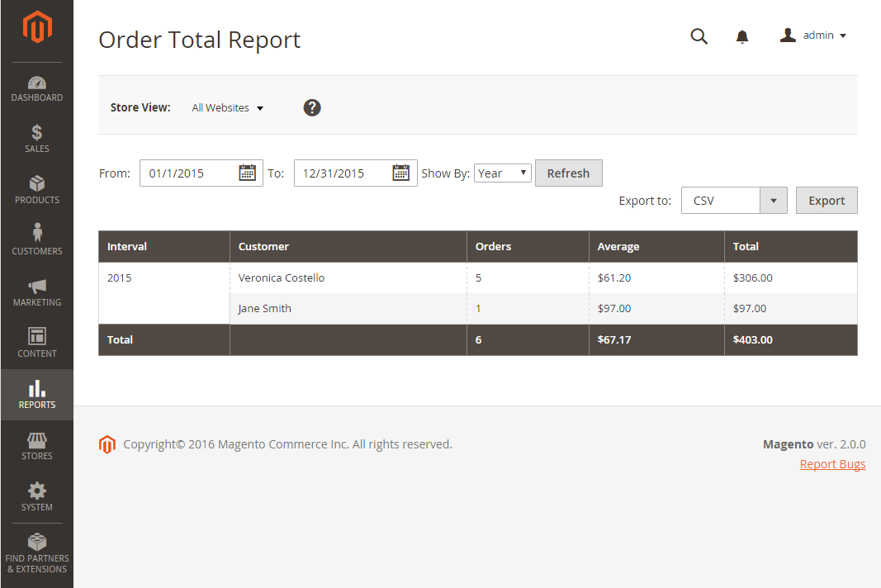This screenshot has width=881, height=588.
Task: Open the Dashboard sidebar icon
Action: [36, 89]
